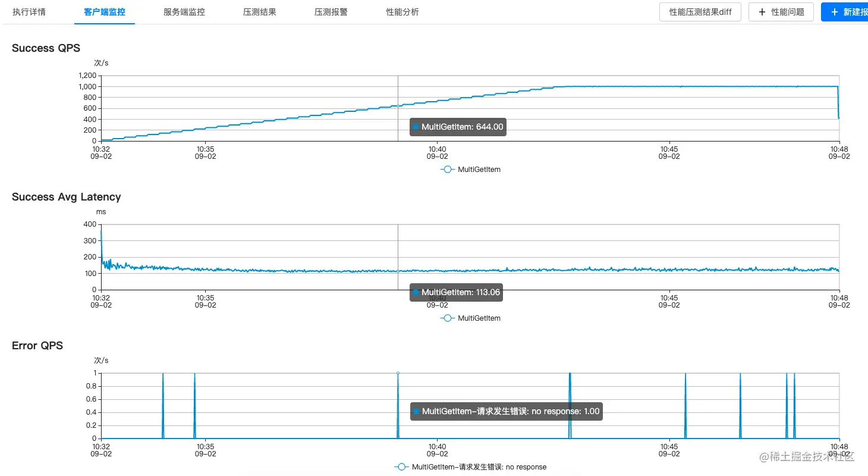The height and width of the screenshot is (476, 868).
Task: Go to the 压测报警 tab
Action: coord(331,12)
